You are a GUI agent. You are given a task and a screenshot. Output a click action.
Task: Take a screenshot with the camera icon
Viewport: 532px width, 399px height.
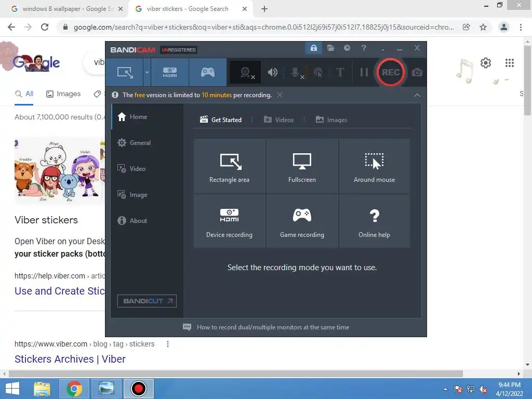[x=417, y=72]
